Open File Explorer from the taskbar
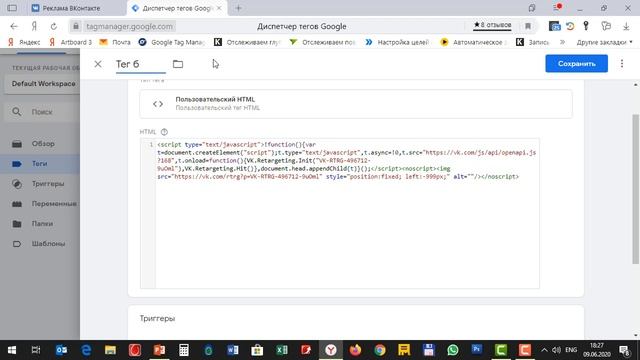 click(x=110, y=350)
